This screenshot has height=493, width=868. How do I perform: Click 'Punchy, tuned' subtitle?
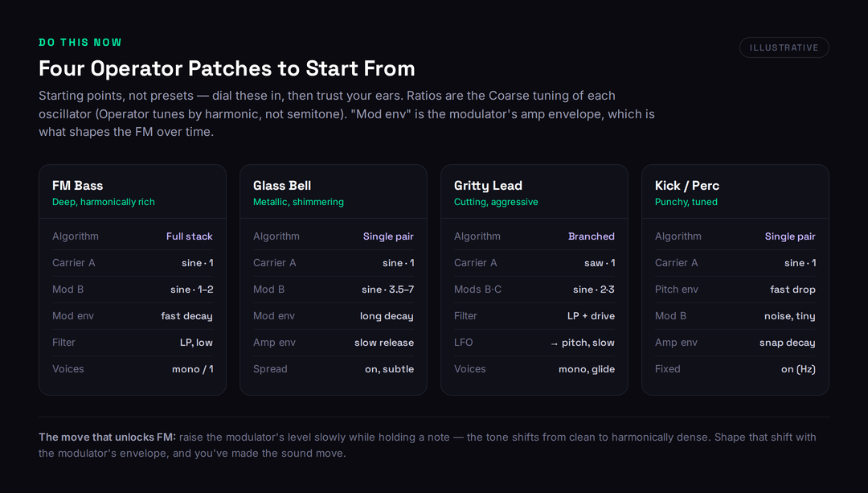coord(686,202)
